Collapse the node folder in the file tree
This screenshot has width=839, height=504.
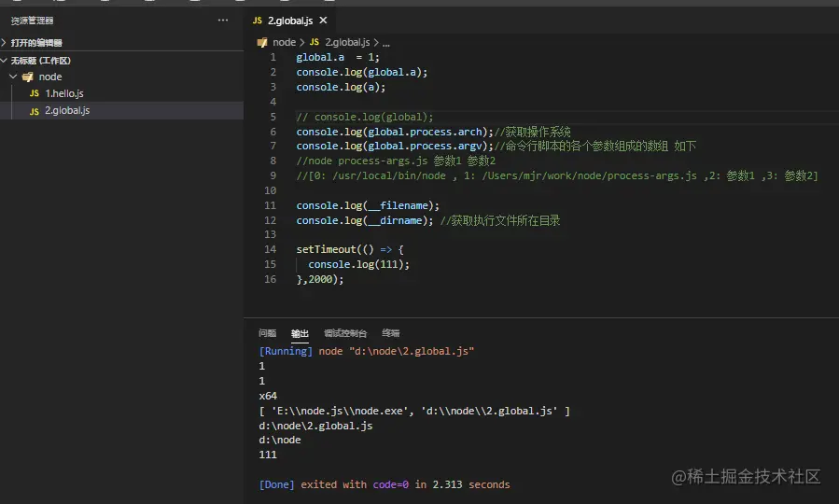tap(13, 77)
